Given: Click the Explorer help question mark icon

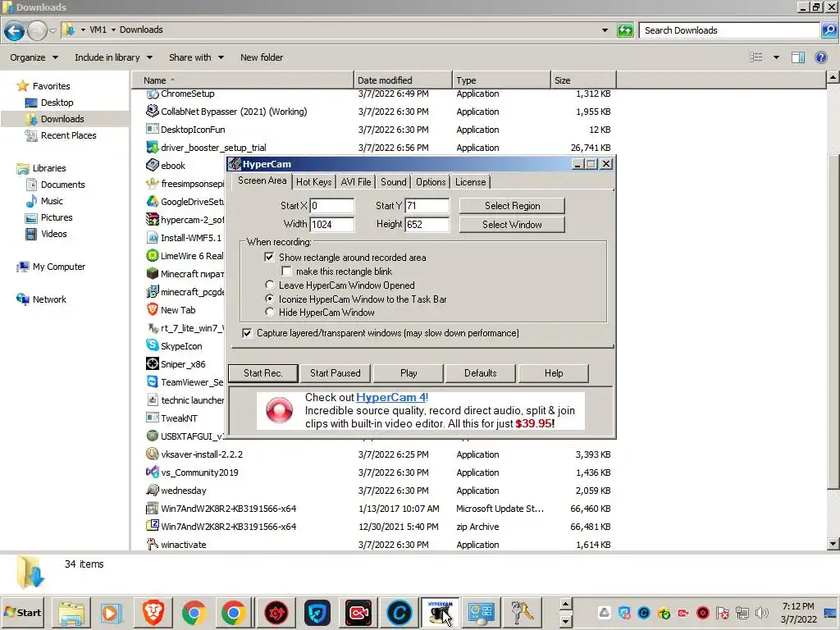Looking at the screenshot, I should click(x=820, y=57).
